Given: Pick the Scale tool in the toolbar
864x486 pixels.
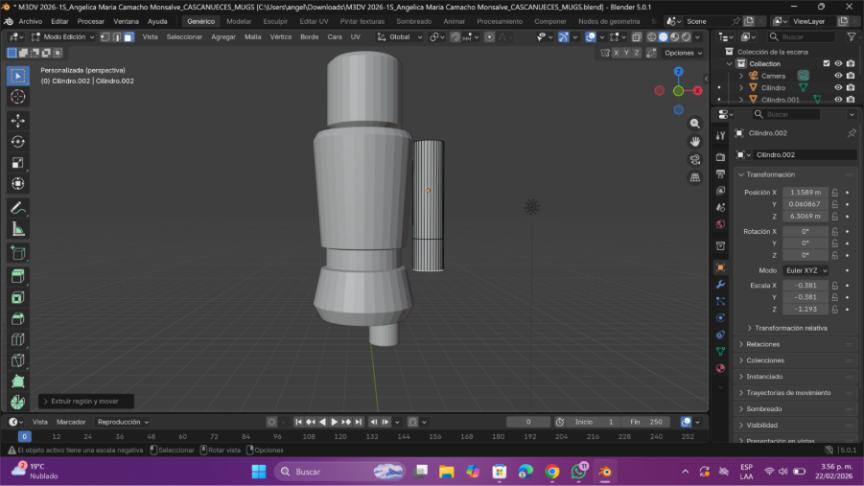Looking at the screenshot, I should tap(17, 163).
